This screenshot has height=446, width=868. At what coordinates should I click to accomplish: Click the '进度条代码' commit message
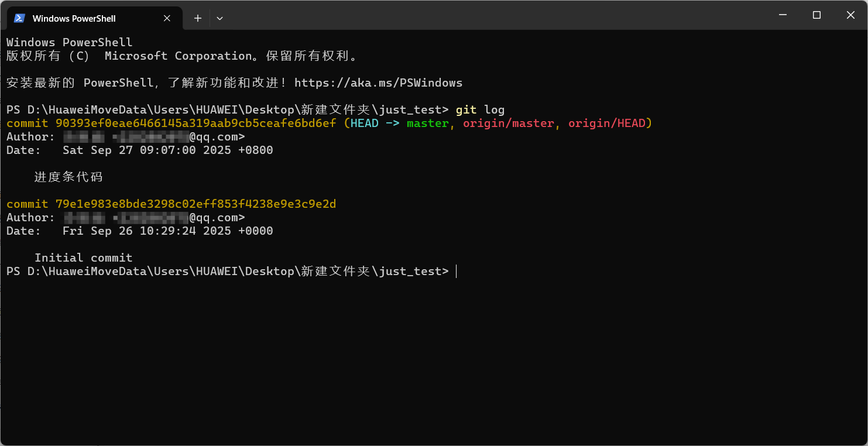68,177
